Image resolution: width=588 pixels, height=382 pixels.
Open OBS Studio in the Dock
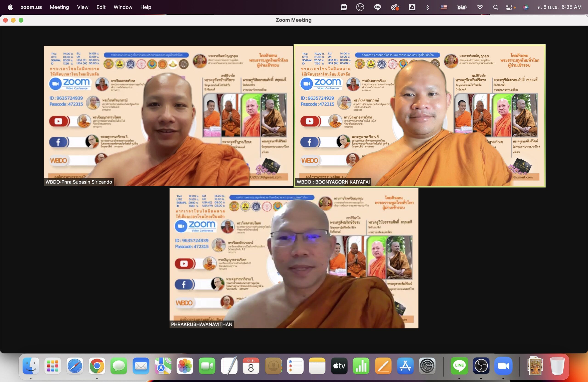pos(481,366)
